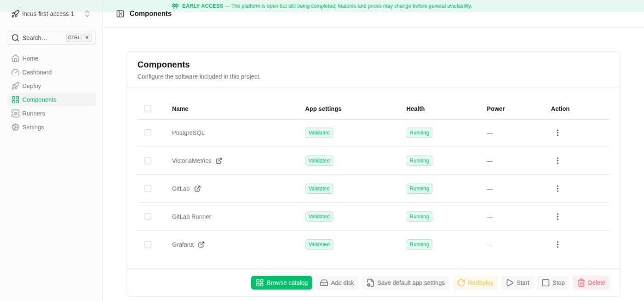Open Deploy page from sidebar
The height and width of the screenshot is (301, 644).
pos(51,86)
